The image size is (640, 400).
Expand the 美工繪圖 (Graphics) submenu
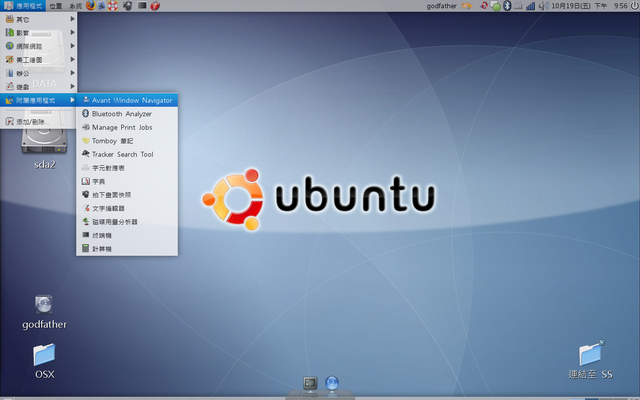point(39,59)
